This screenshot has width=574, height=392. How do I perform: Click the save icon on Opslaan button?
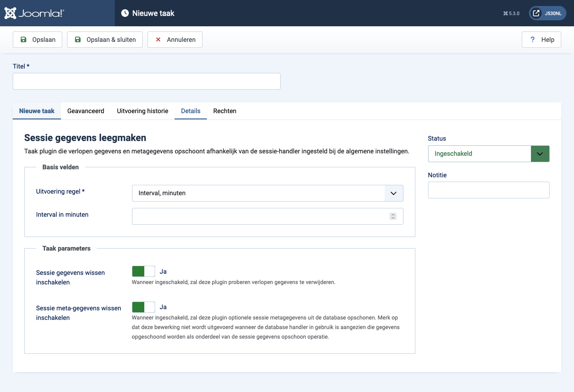[x=24, y=39]
